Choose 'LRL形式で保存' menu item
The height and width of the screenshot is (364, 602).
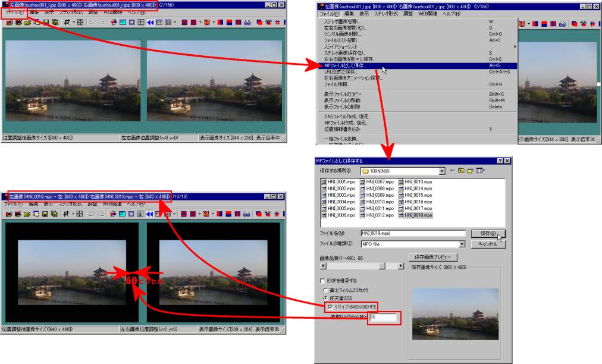418,72
